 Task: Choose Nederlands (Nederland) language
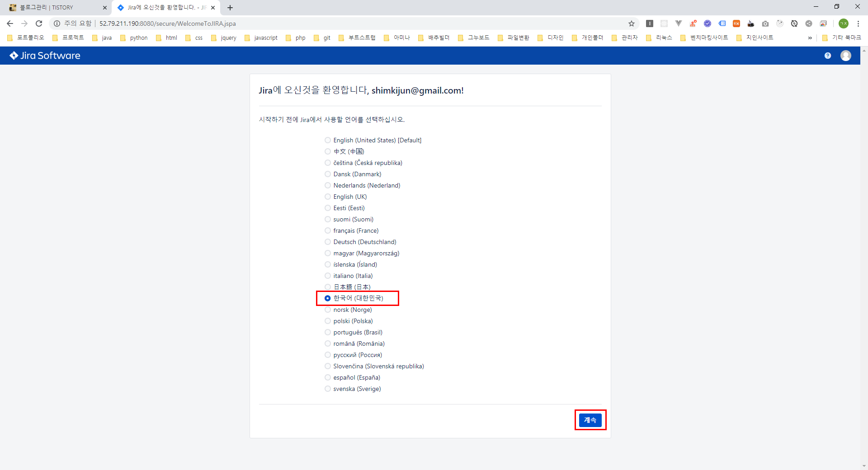pyautogui.click(x=328, y=185)
